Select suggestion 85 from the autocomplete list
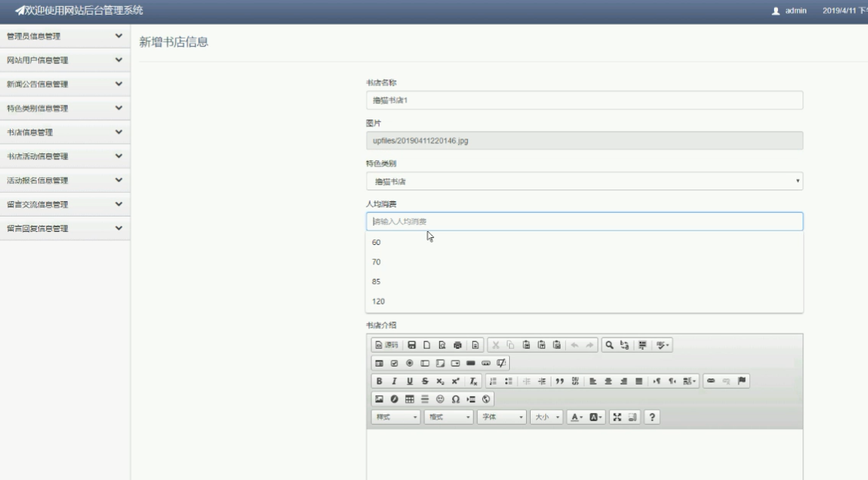This screenshot has height=480, width=868. (x=585, y=282)
